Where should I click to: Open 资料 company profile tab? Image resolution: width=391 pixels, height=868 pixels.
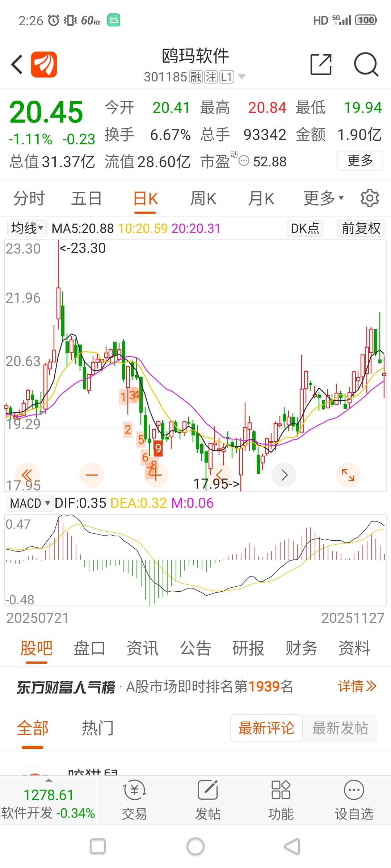point(354,648)
